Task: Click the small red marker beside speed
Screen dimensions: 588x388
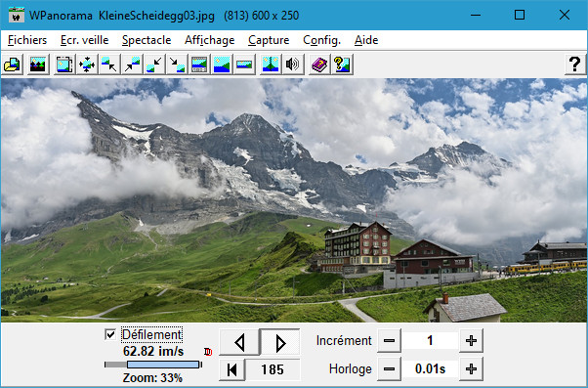Action: tap(208, 352)
